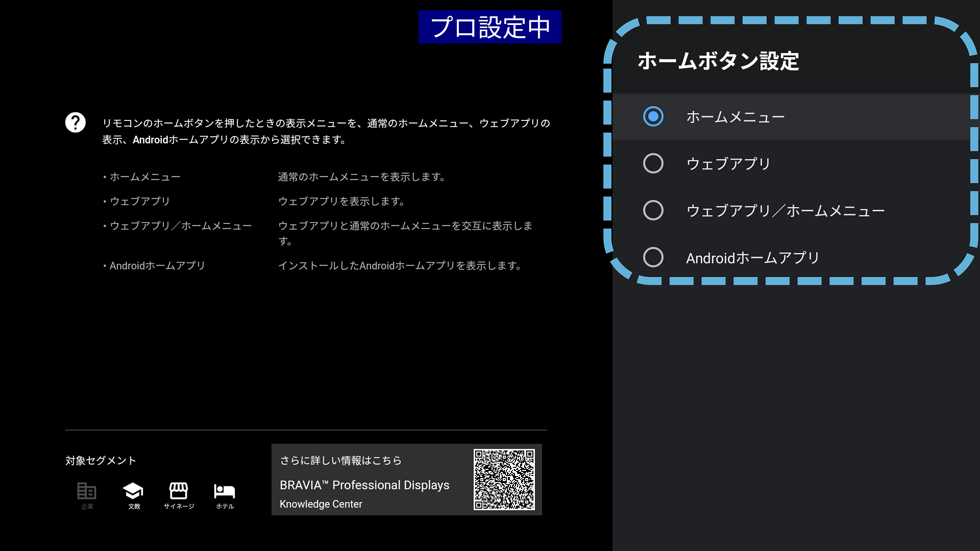Image resolution: width=980 pixels, height=551 pixels.
Task: Click the ホームメニュー menu row label
Action: click(735, 117)
